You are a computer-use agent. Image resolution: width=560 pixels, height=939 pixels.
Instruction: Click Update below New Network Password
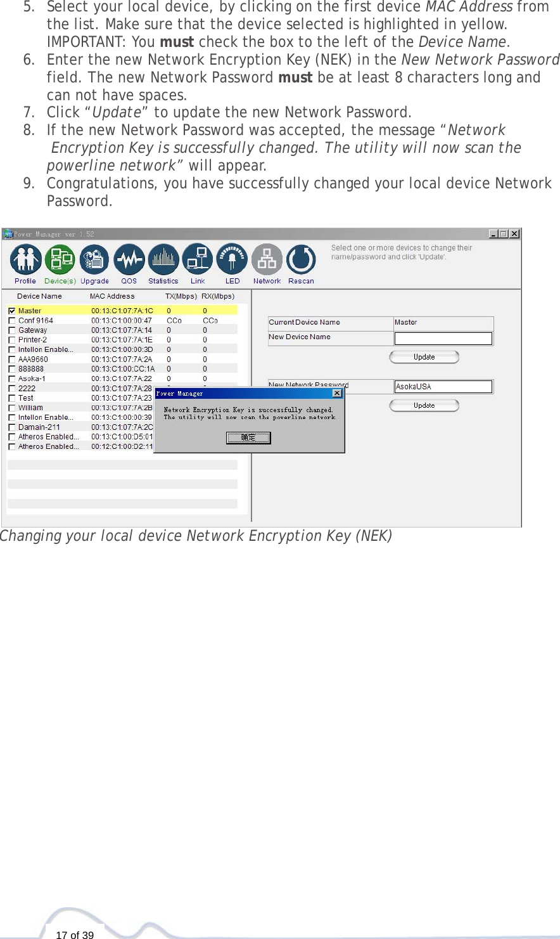(424, 405)
